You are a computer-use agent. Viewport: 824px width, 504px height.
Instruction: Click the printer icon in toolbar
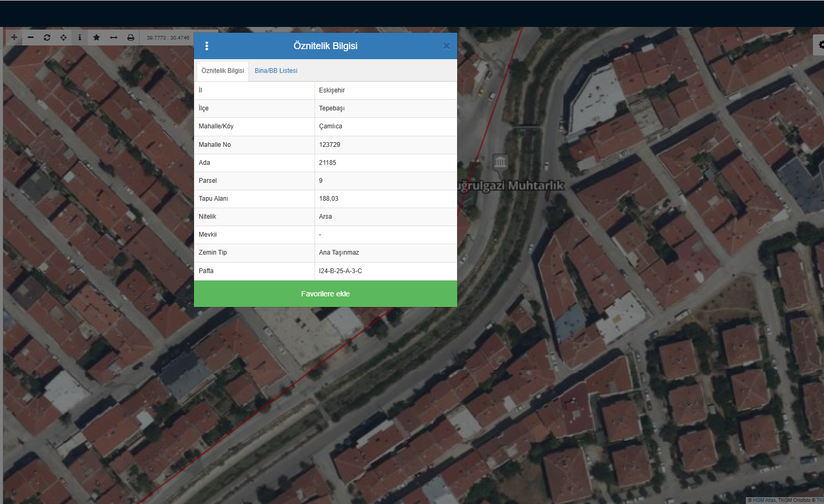click(x=131, y=38)
